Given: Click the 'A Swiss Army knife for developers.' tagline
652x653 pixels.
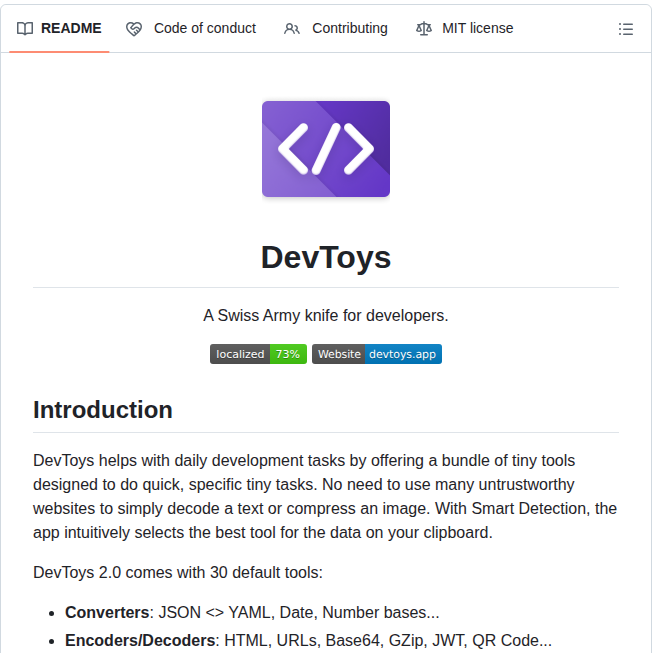Looking at the screenshot, I should point(326,316).
